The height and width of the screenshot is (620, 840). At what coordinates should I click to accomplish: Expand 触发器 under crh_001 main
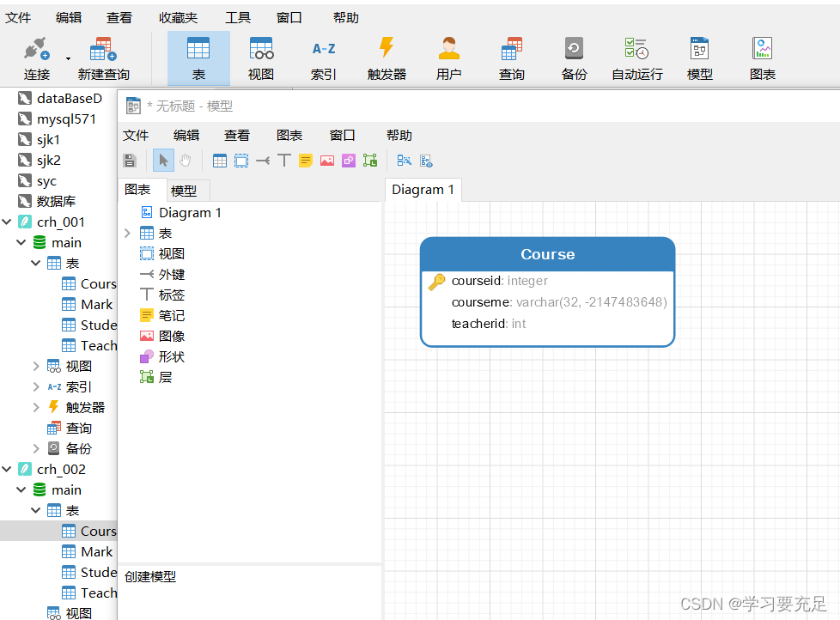36,408
